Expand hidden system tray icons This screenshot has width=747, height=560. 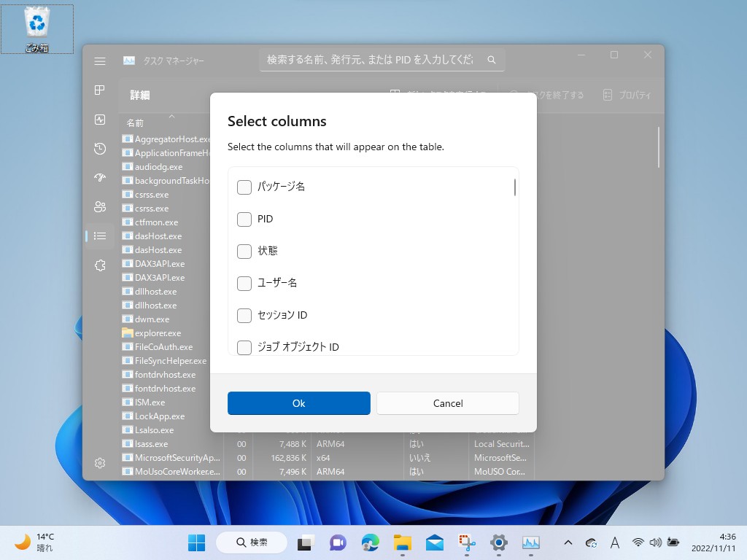[x=568, y=542]
